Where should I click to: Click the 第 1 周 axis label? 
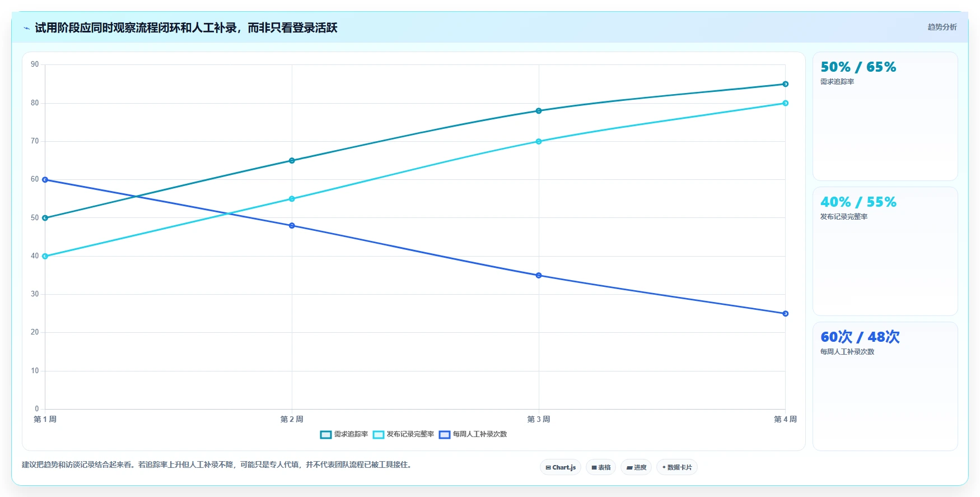[x=45, y=419]
